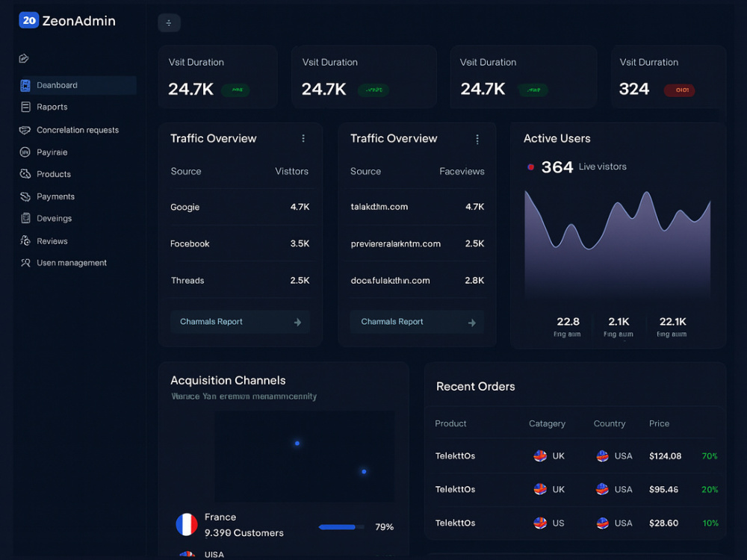Click the Deanboard sidebar icon
Viewport: 747px width, 560px height.
click(25, 85)
